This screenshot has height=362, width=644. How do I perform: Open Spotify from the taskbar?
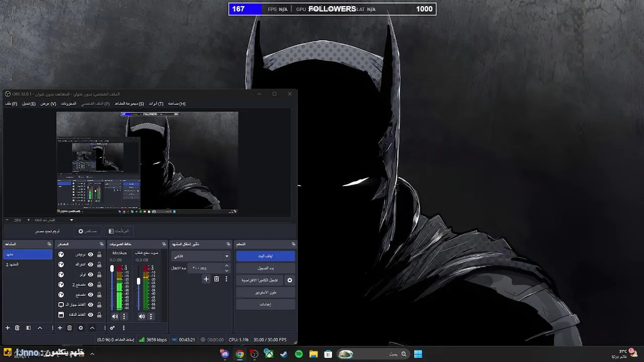(299, 354)
